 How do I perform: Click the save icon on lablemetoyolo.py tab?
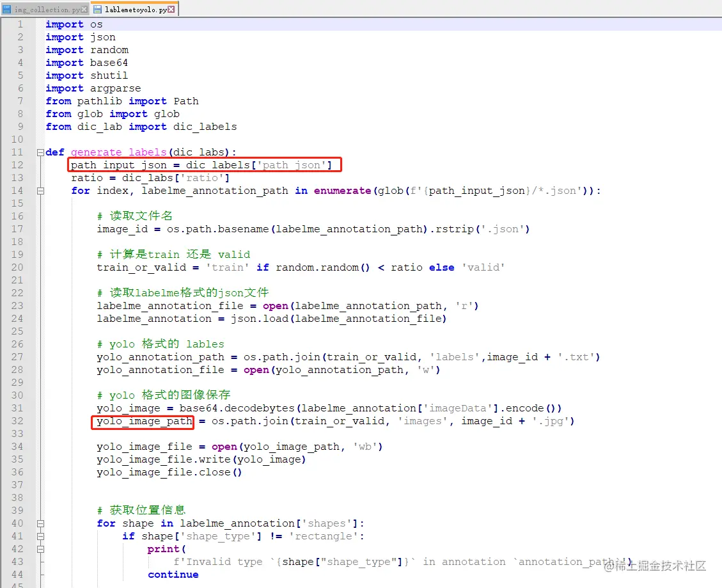pyautogui.click(x=98, y=9)
